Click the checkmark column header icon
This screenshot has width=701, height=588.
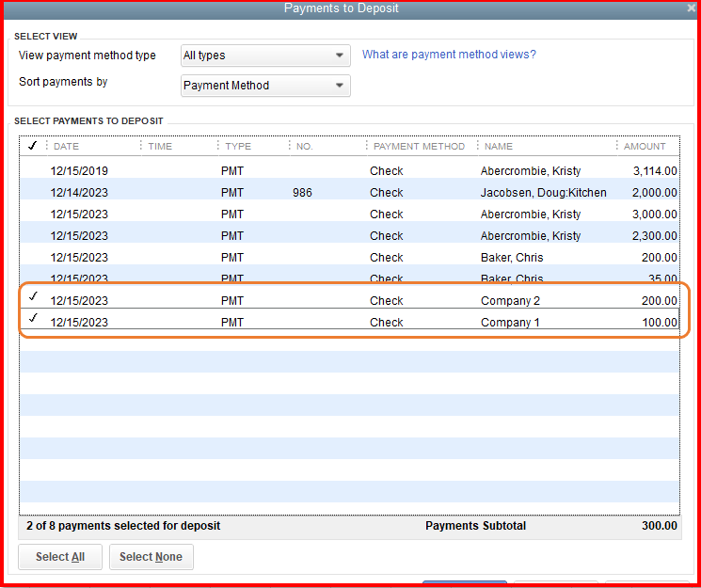point(33,146)
